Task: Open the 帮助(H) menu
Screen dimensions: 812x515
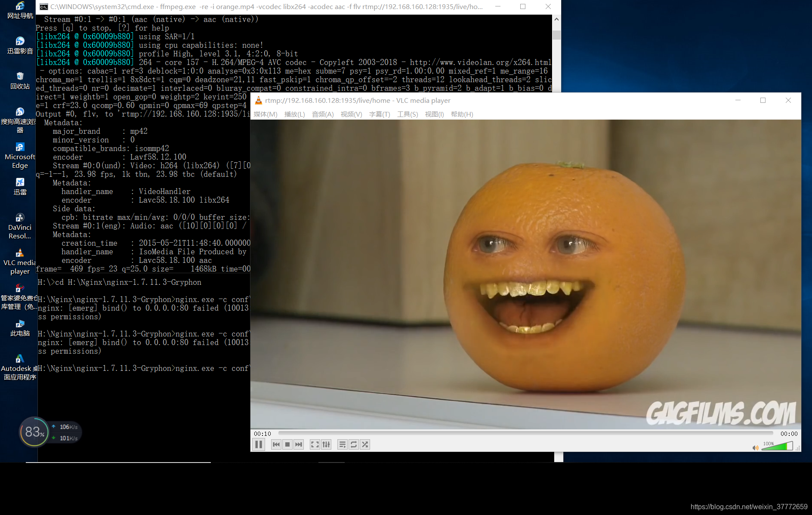Action: [x=462, y=114]
